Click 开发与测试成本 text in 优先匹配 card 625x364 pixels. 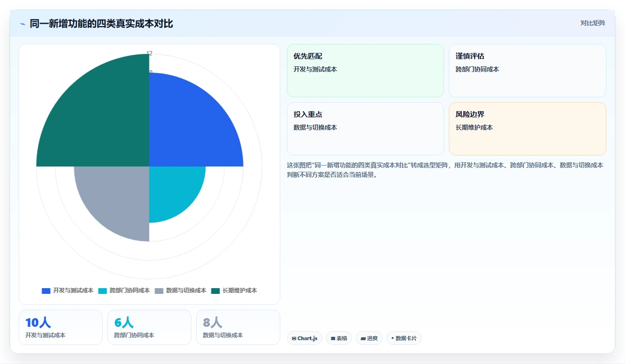coord(315,69)
